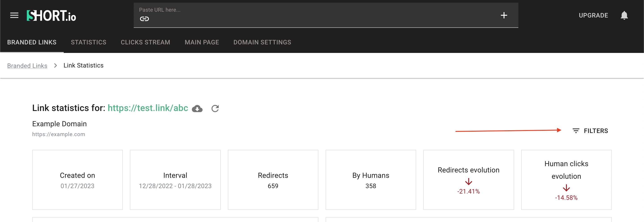The width and height of the screenshot is (644, 222).
Task: Open the notifications bell
Action: (x=624, y=15)
